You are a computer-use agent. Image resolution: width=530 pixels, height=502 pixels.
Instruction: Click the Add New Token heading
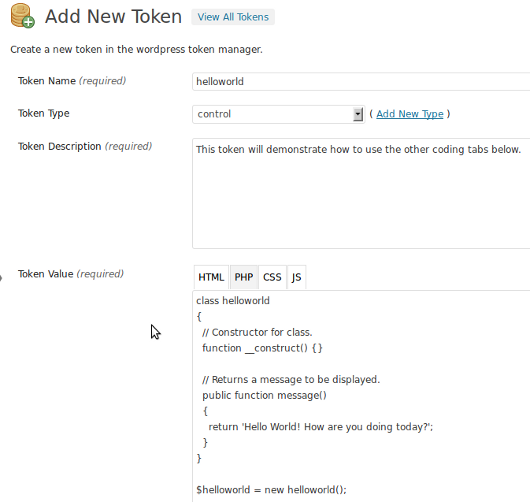click(113, 16)
